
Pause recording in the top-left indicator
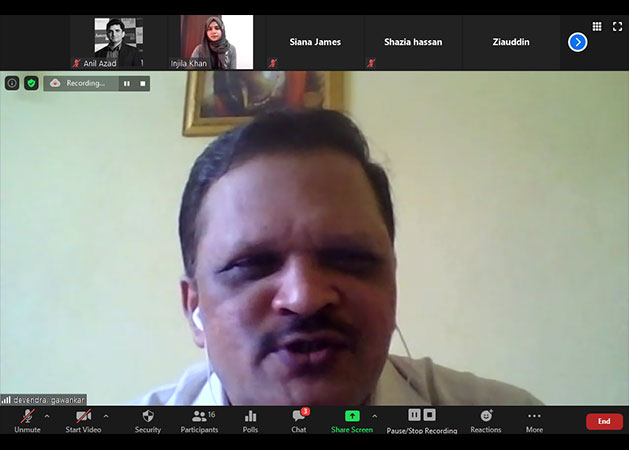tap(126, 83)
